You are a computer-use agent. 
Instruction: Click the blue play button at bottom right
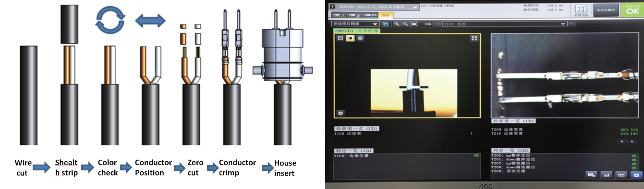636,175
